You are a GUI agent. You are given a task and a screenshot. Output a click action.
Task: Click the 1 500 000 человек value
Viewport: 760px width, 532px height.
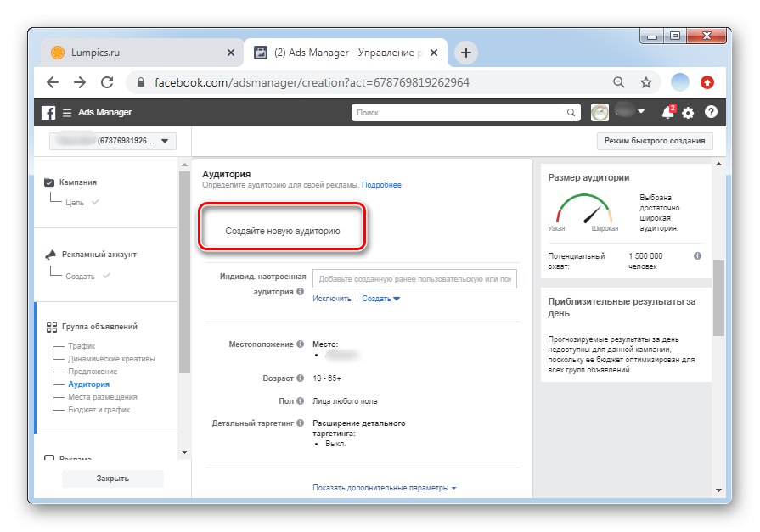tap(645, 261)
